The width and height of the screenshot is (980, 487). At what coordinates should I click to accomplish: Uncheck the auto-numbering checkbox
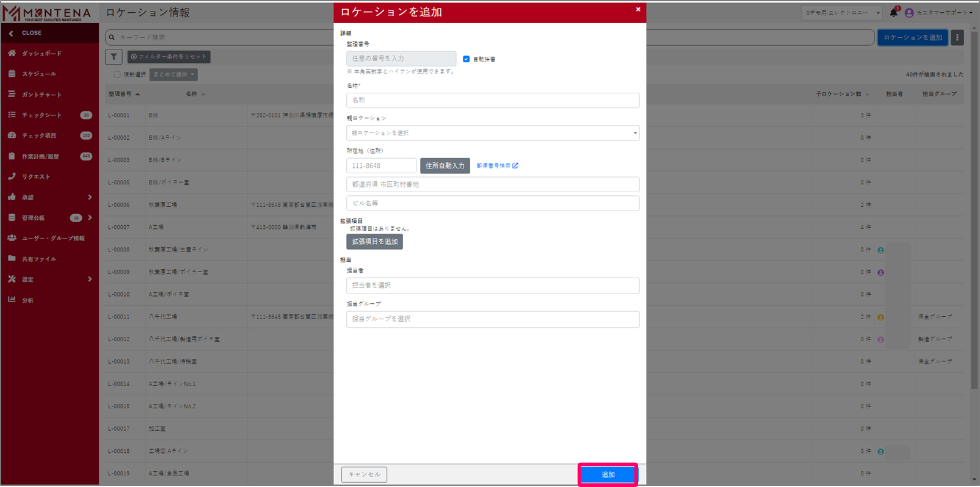tap(466, 59)
